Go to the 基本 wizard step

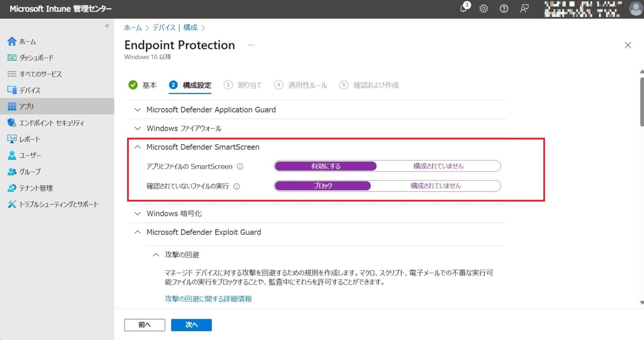pos(143,85)
